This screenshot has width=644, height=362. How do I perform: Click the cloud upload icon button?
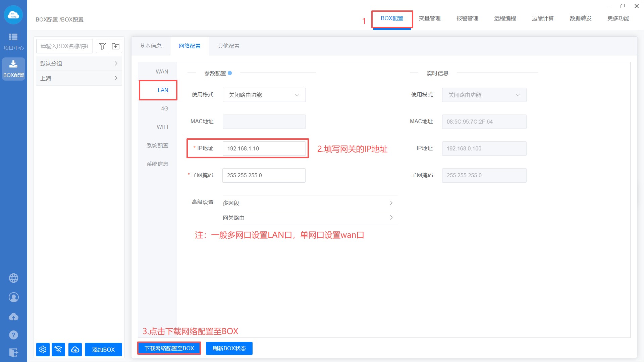[x=75, y=350]
